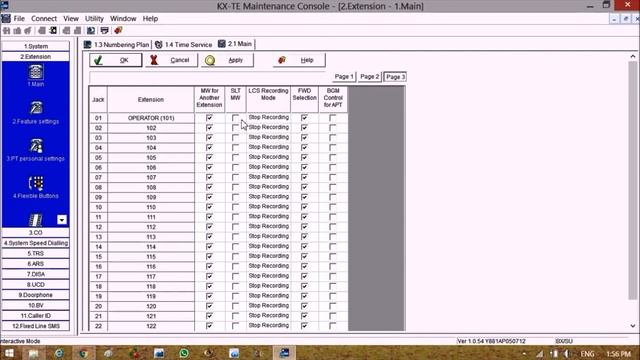Enable SLT MW for extension 103
Viewport: 640px width, 360px height.
coord(235,138)
